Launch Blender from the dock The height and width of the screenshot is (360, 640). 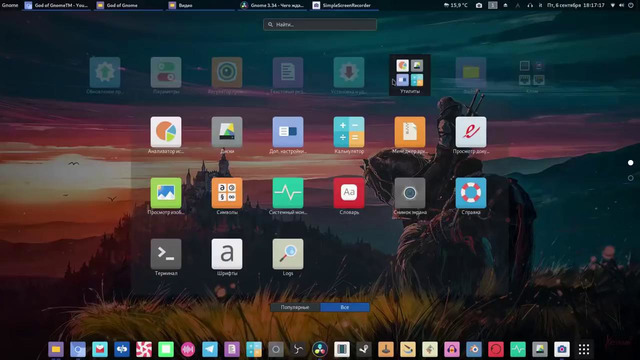(473, 349)
